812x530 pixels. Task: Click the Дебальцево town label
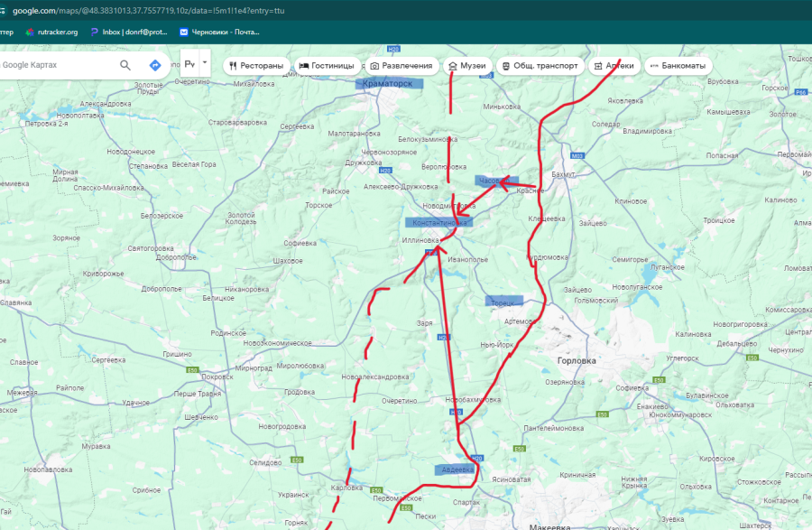click(737, 344)
